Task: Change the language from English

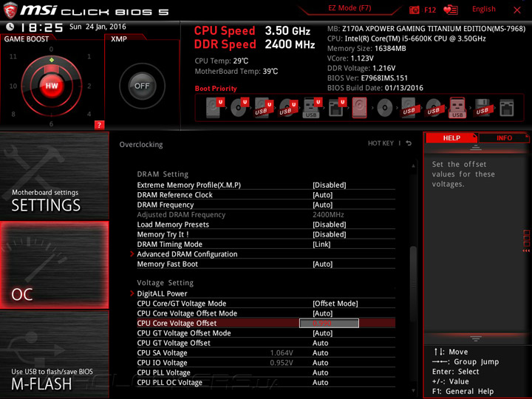Action: point(483,9)
